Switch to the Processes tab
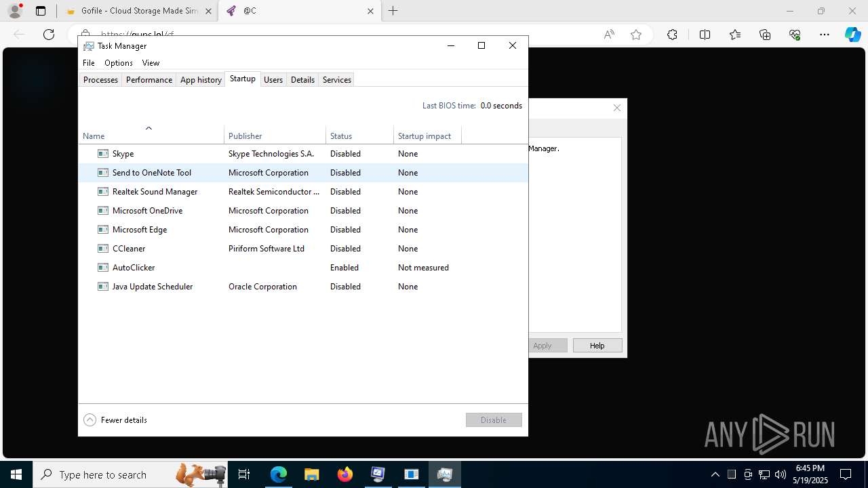The image size is (868, 488). pyautogui.click(x=100, y=80)
